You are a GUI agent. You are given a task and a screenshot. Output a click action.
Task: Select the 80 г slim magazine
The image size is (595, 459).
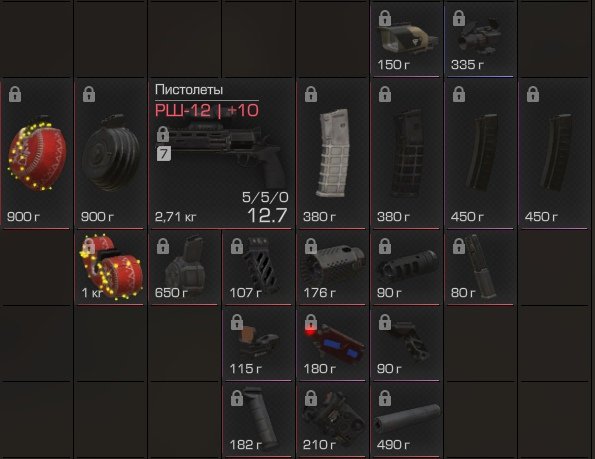pos(480,268)
